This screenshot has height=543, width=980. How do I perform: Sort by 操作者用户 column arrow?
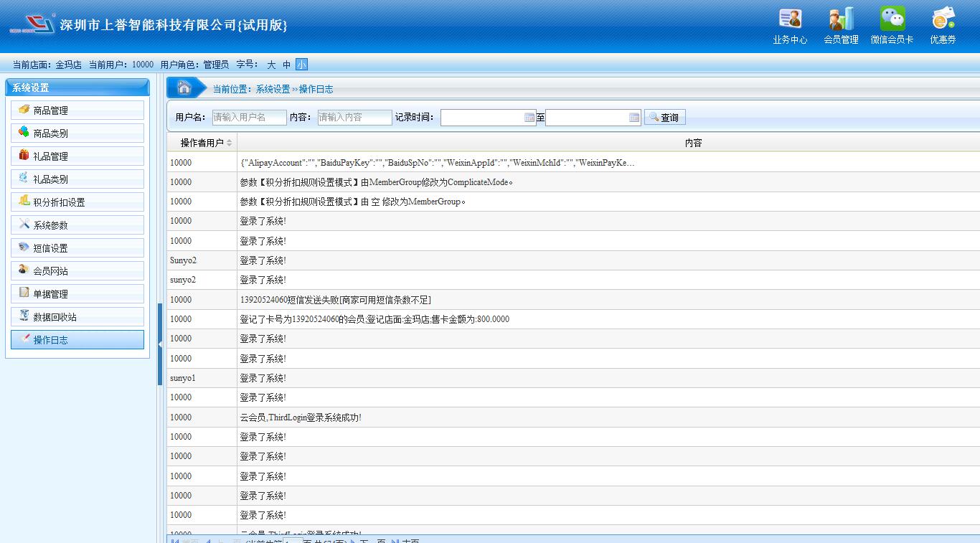click(x=229, y=143)
